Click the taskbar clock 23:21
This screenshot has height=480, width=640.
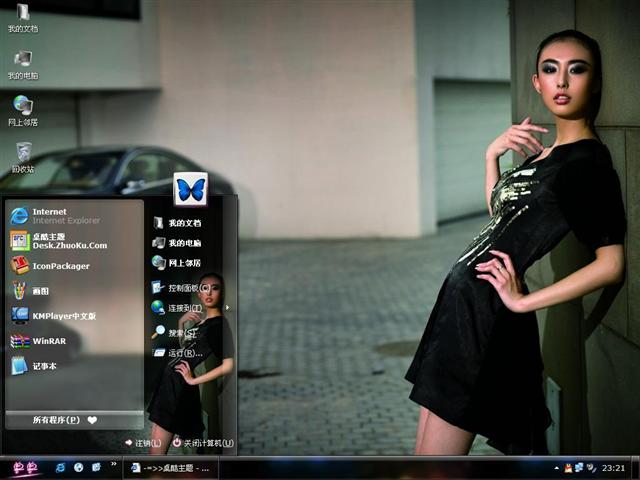click(613, 468)
